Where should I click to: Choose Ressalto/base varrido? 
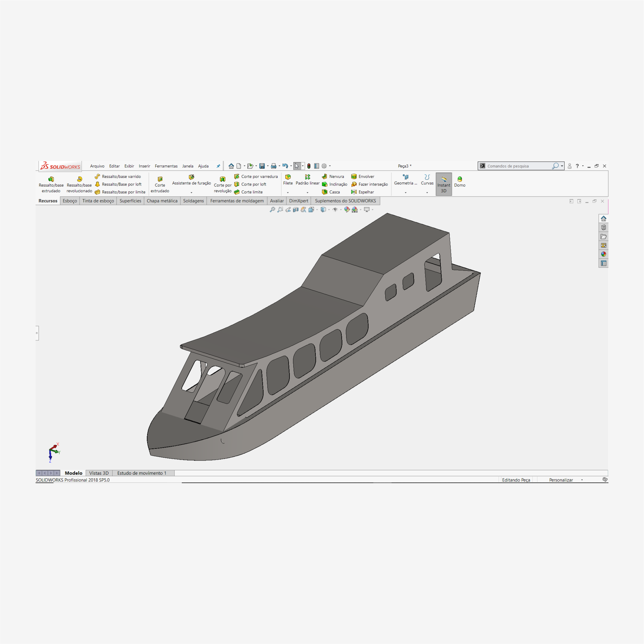pos(118,176)
